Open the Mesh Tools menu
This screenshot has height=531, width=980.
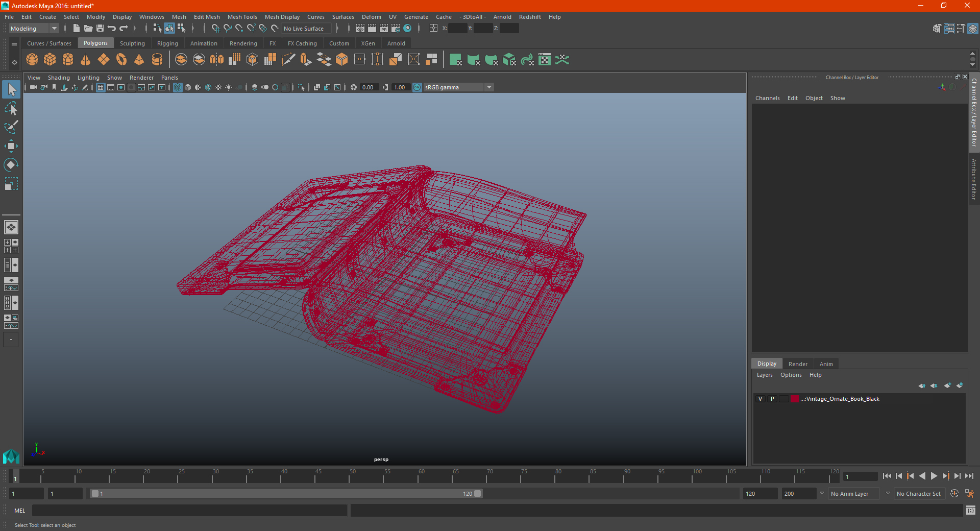click(242, 17)
